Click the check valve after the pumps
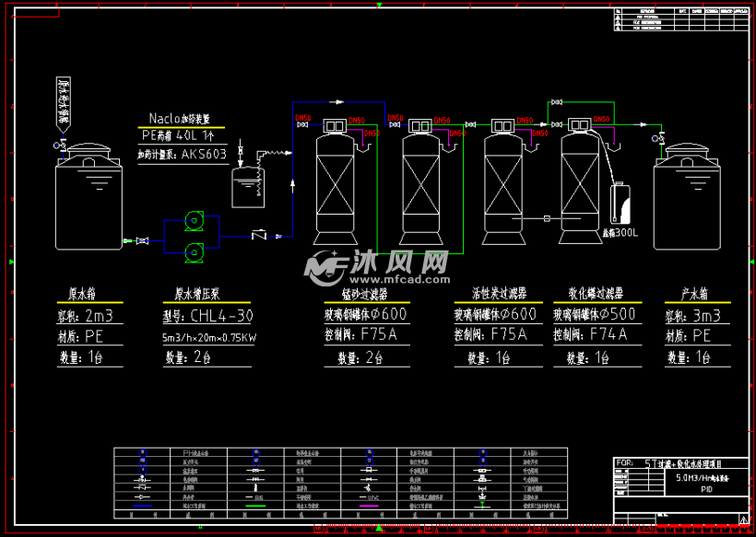The image size is (756, 537). coord(261,236)
